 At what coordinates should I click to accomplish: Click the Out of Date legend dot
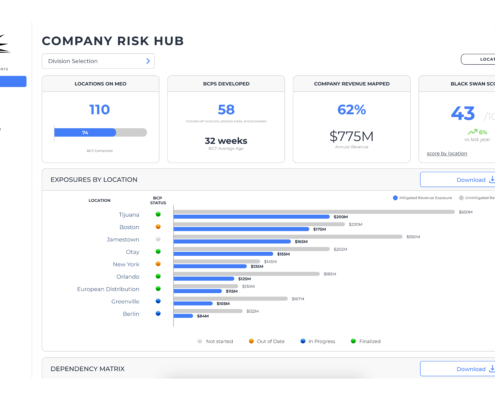pos(251,341)
